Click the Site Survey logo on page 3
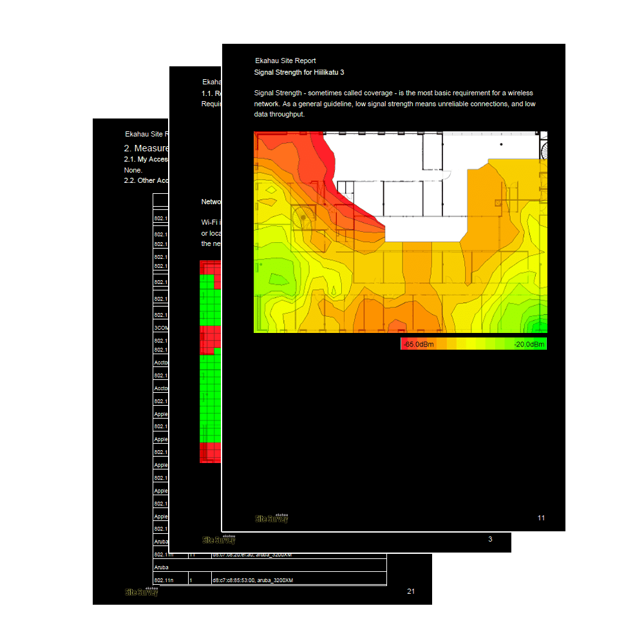 pyautogui.click(x=218, y=539)
